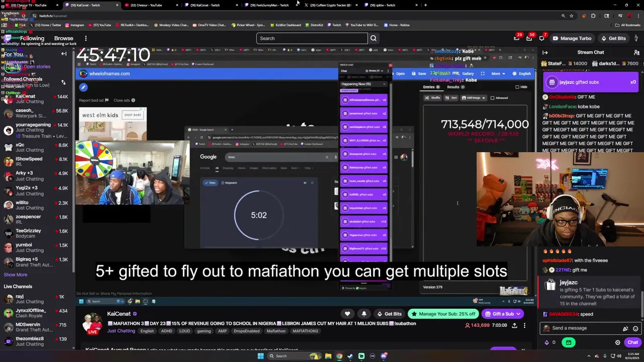Open the three-dot more menu beside Browse
Image resolution: width=644 pixels, height=362 pixels.
click(86, 38)
